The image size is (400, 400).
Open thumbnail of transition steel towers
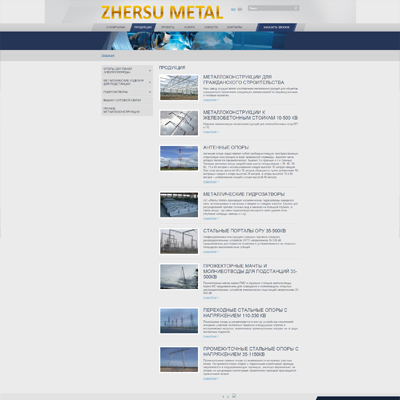click(179, 321)
